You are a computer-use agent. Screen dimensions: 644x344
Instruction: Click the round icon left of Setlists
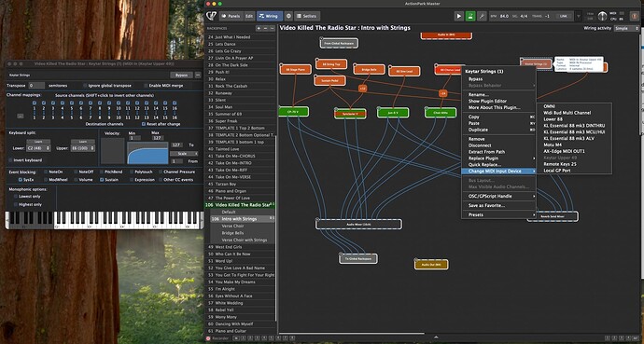(x=288, y=16)
